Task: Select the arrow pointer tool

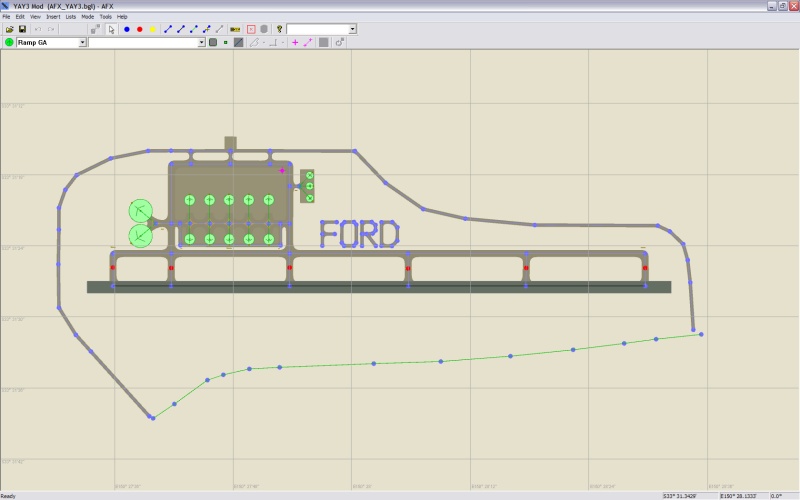Action: click(x=111, y=29)
